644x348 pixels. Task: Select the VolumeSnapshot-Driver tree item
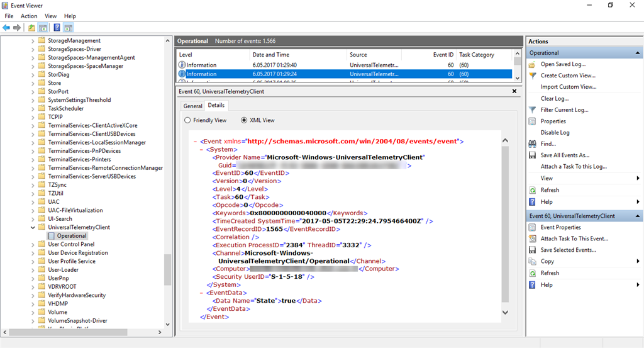pyautogui.click(x=77, y=320)
